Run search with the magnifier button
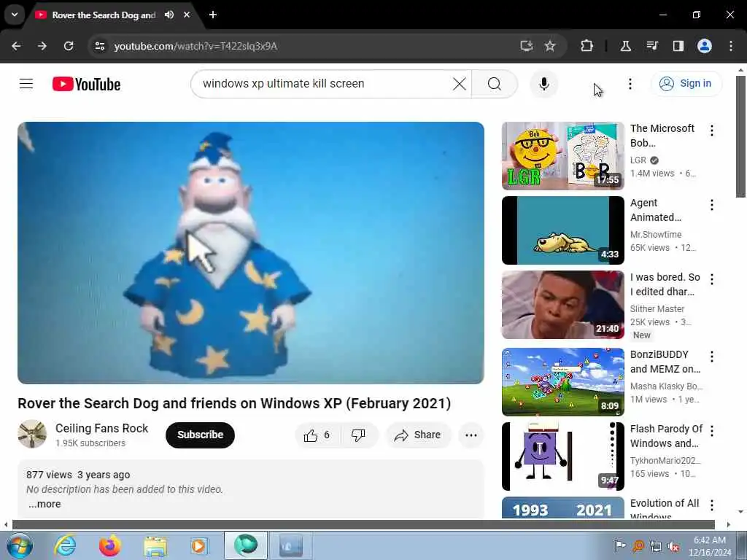This screenshot has height=560, width=747. pyautogui.click(x=495, y=84)
